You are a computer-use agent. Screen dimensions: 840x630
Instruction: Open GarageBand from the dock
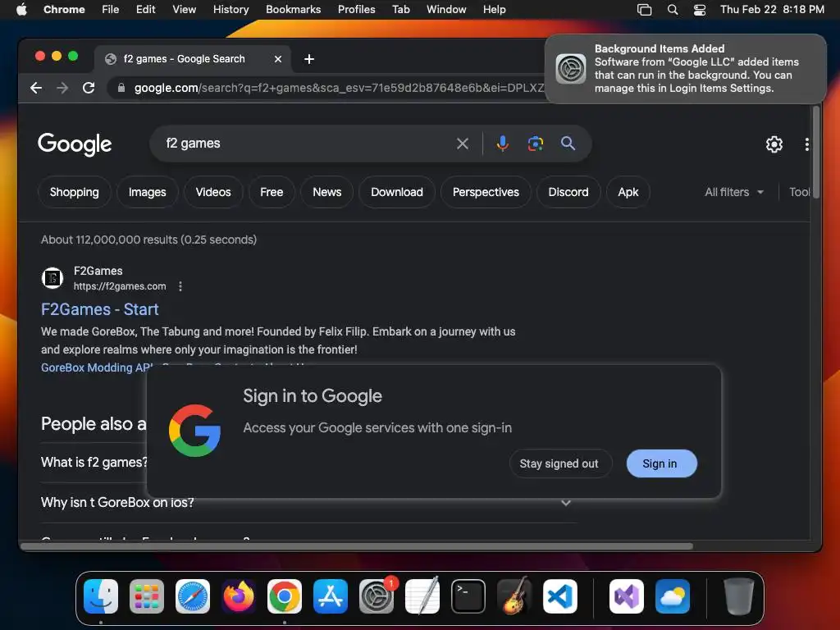coord(514,596)
